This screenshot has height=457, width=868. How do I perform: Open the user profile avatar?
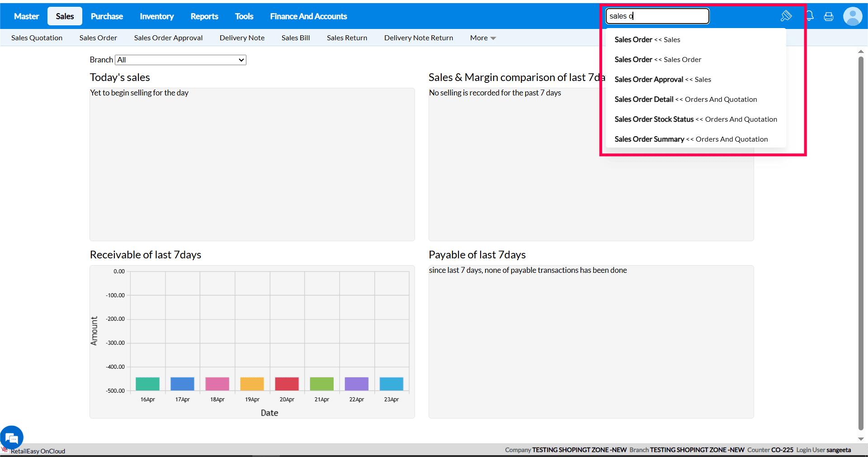(x=852, y=17)
